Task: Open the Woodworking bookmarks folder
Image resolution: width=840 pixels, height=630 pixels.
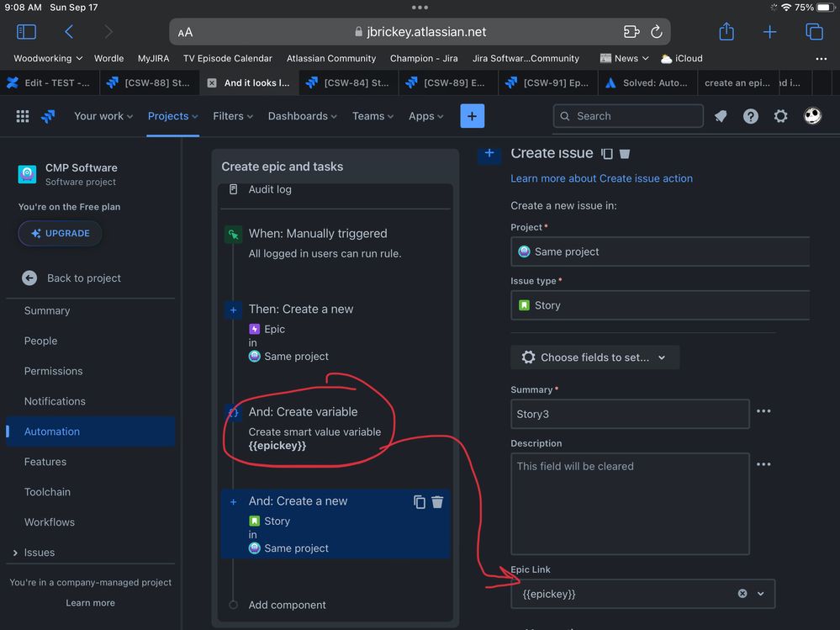Action: [x=48, y=58]
